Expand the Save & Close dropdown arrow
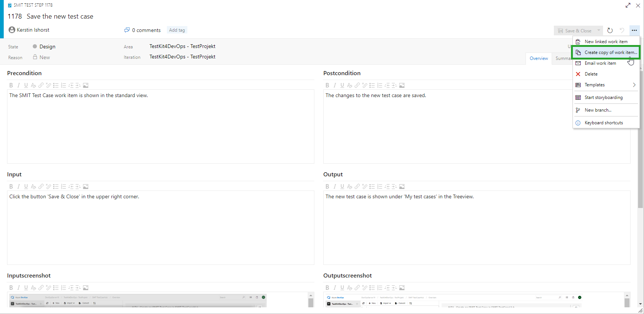This screenshot has height=314, width=644. tap(599, 31)
